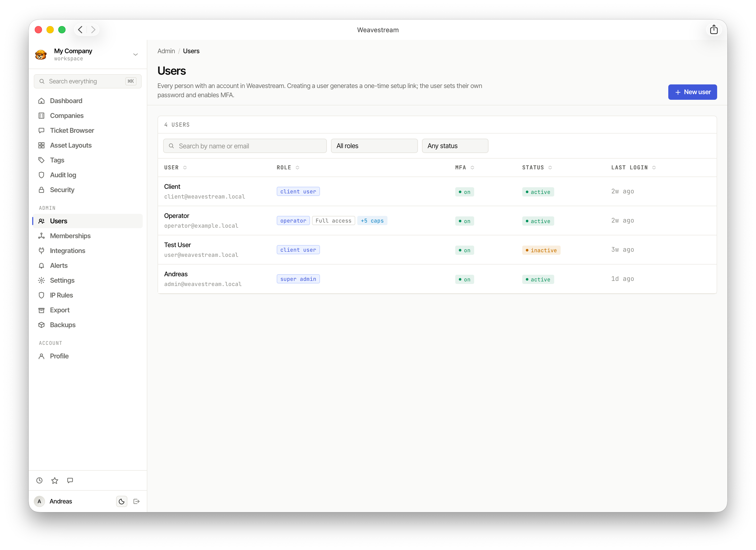The image size is (756, 550).
Task: Click the Client user name
Action: [x=172, y=187]
